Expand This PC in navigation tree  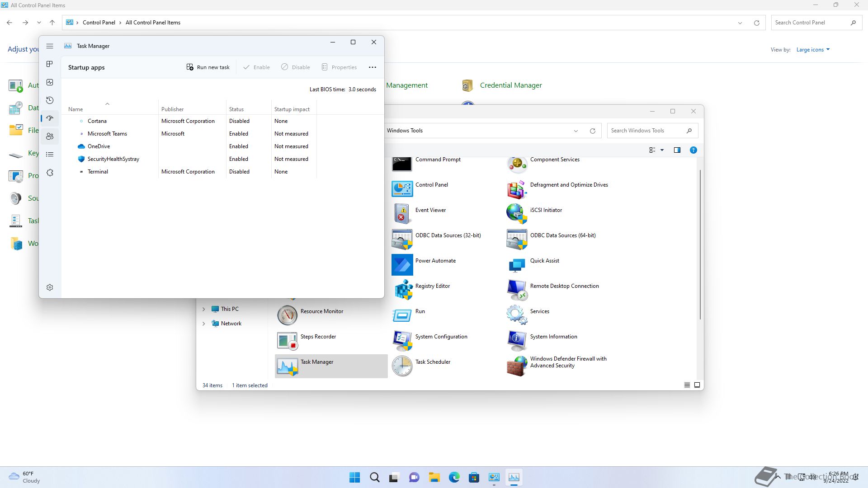pyautogui.click(x=203, y=309)
